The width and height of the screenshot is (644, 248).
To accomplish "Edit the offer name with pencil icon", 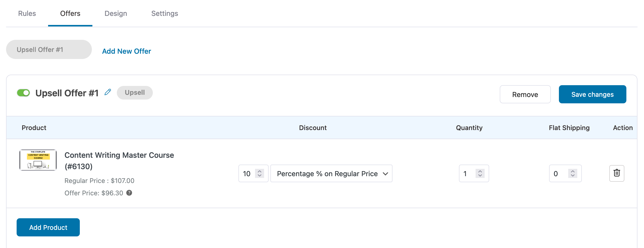I will tap(108, 92).
